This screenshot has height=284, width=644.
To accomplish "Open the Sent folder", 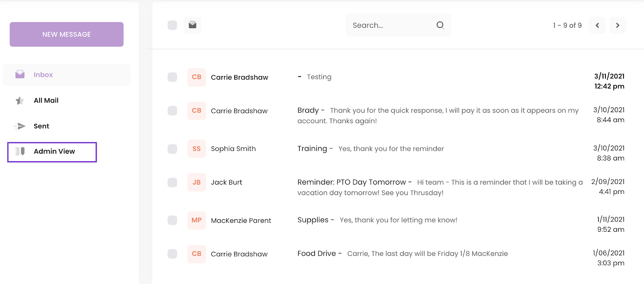I will point(41,126).
